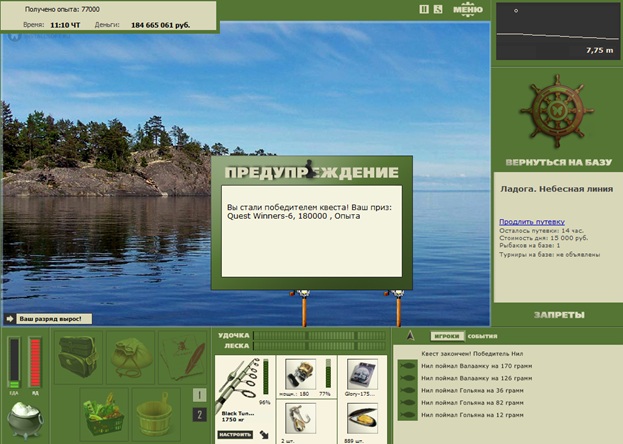Click the money value '184 665 061 руб.'
The width and height of the screenshot is (623, 444).
161,25
